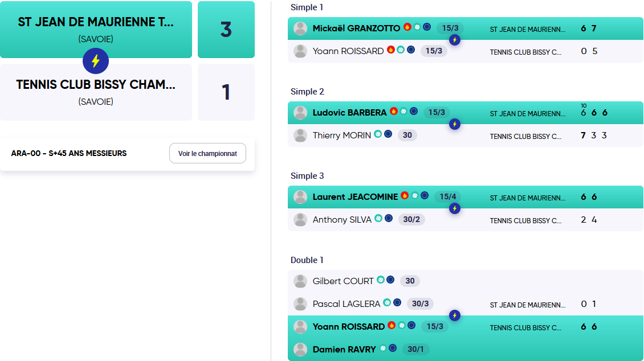The width and height of the screenshot is (644, 361).
Task: Click the lightning icon in Double 1 match
Action: [x=455, y=315]
